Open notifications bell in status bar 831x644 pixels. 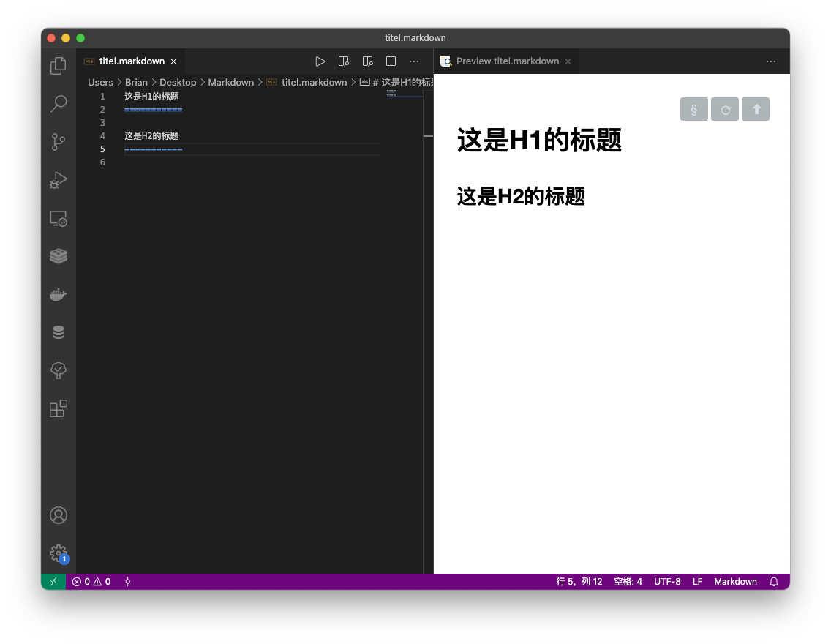tap(774, 582)
